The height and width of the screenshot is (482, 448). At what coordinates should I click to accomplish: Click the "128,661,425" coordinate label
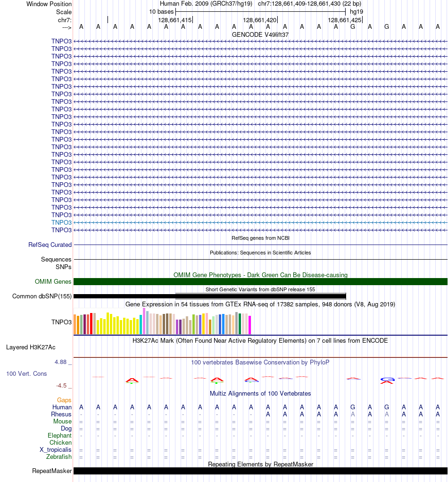(x=345, y=20)
